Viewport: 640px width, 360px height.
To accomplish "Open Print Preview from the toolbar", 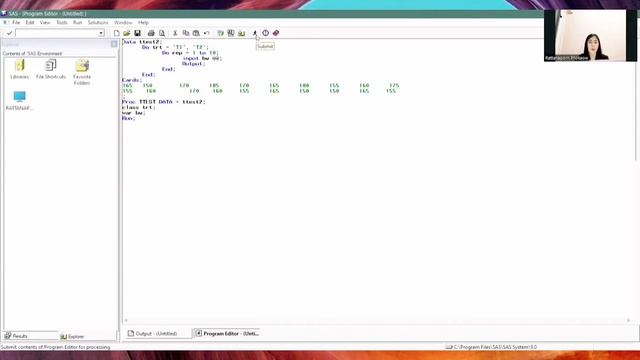I will 162,33.
